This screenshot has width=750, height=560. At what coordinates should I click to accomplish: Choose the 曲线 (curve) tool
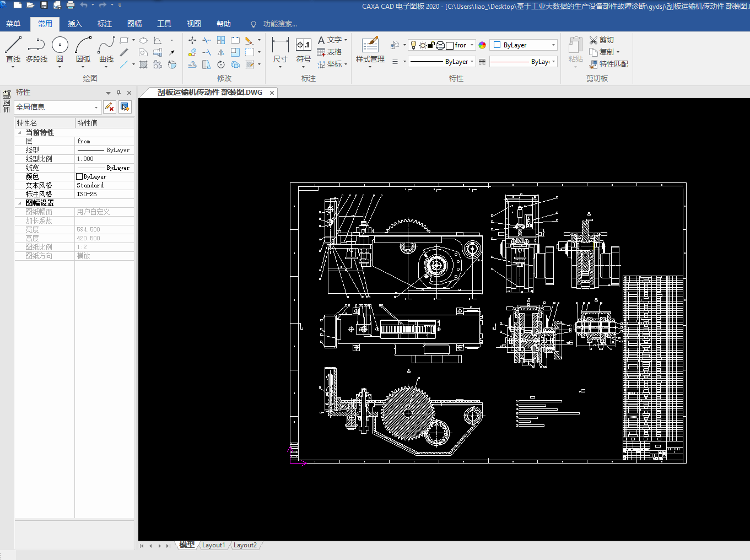(x=106, y=45)
